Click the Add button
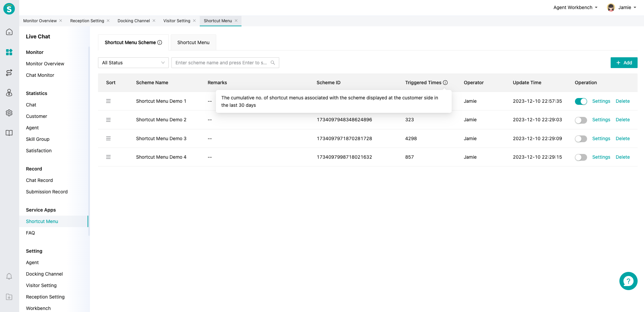This screenshot has width=644, height=312. [624, 63]
